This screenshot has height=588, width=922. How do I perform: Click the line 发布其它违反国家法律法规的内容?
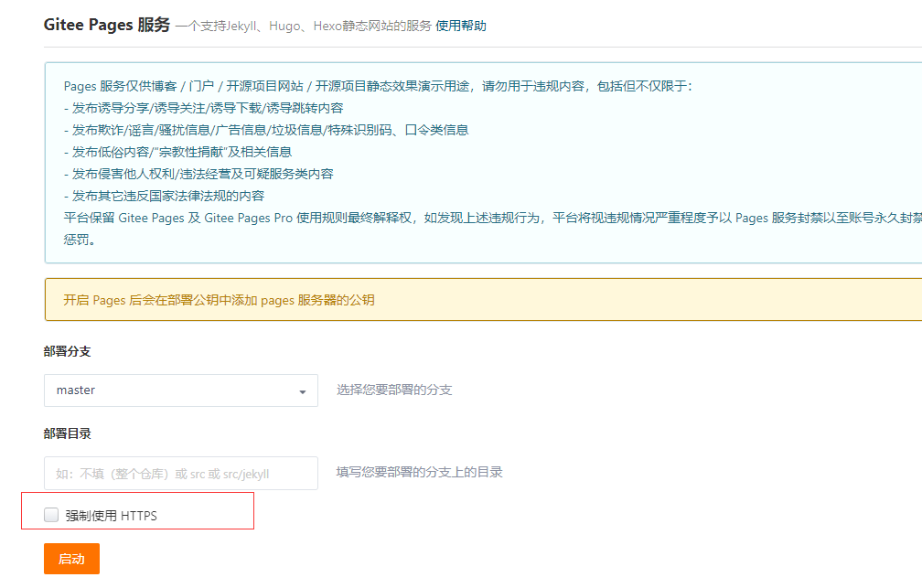point(164,196)
